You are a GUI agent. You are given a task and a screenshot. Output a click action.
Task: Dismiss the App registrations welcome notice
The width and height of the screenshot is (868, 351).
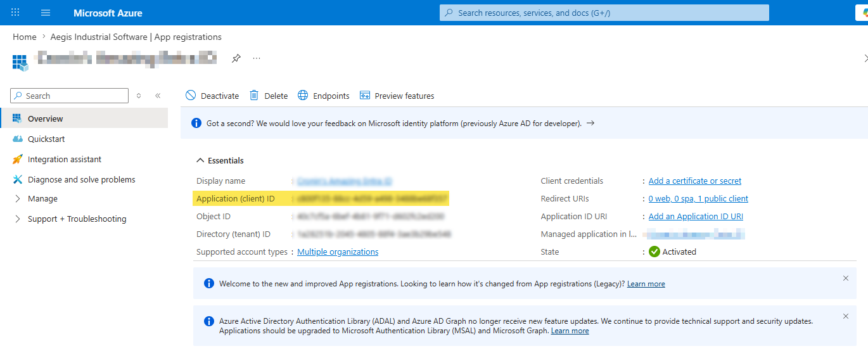coord(846,278)
